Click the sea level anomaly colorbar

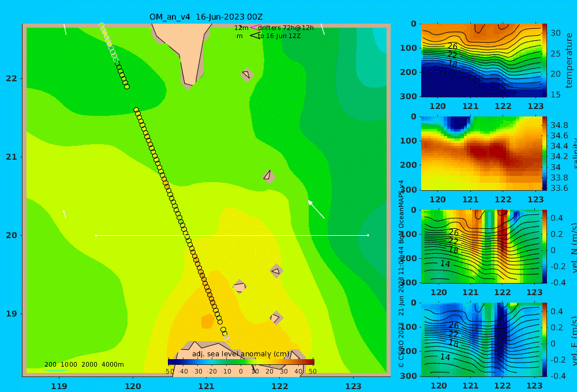tap(241, 362)
